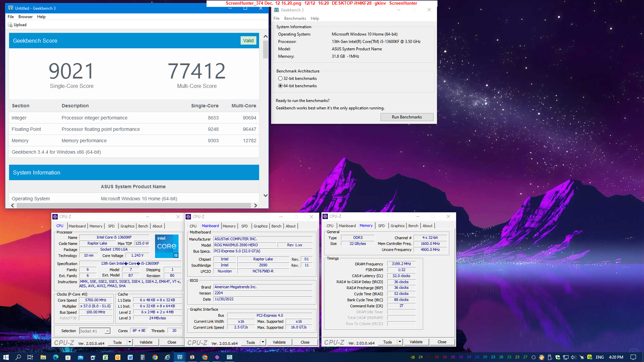Expand Tools dropdown arrow in Mainboard window
644x362 pixels.
(x=263, y=343)
